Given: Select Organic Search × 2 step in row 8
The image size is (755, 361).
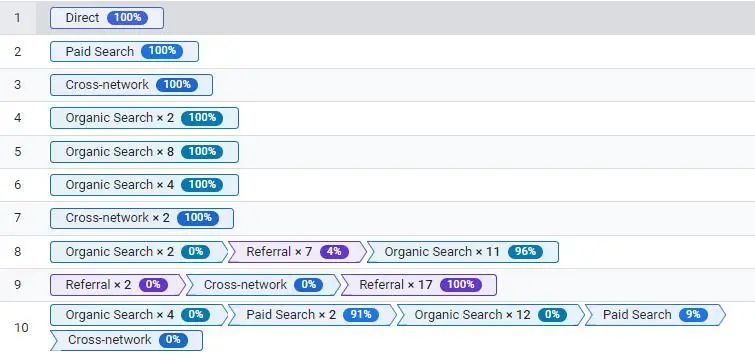Looking at the screenshot, I should click(139, 252).
